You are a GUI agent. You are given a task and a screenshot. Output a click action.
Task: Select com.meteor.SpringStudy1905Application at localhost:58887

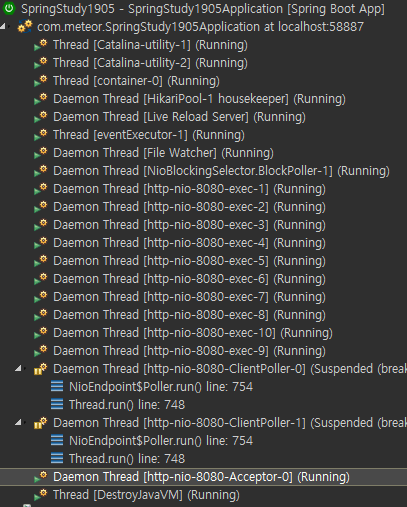(200, 27)
